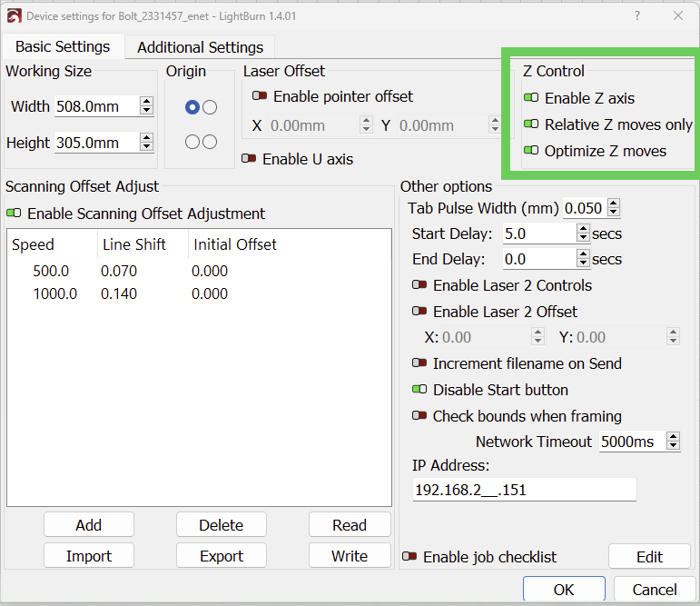Click the LightBurn app icon in title bar

pyautogui.click(x=14, y=16)
